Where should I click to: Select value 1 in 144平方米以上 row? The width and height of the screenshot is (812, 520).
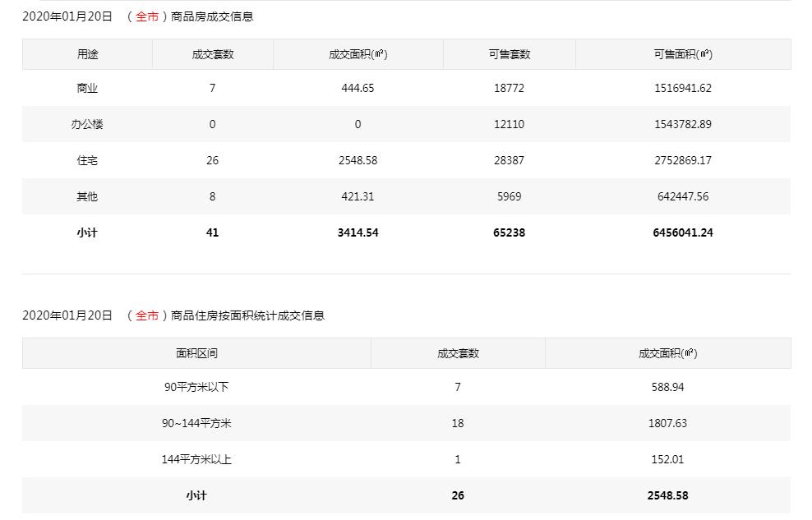(458, 459)
